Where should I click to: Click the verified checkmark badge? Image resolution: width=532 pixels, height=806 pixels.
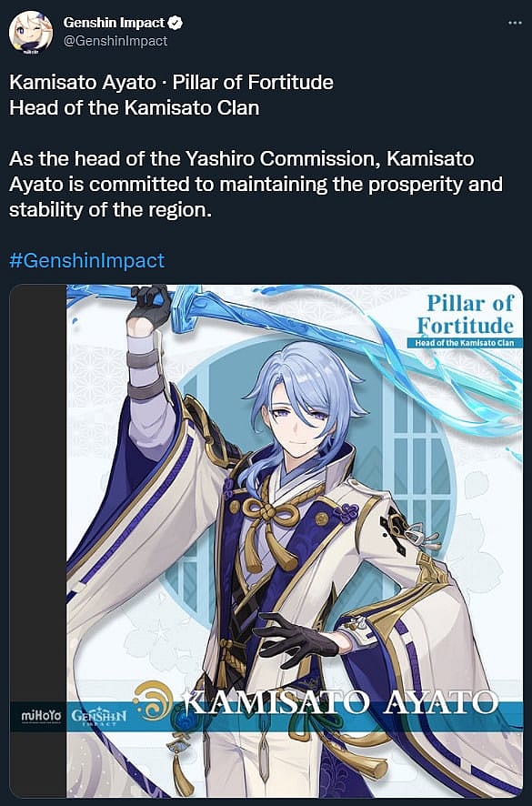[x=176, y=23]
